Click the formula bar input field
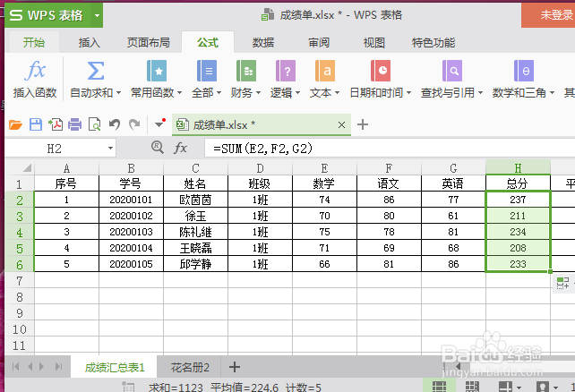 390,149
